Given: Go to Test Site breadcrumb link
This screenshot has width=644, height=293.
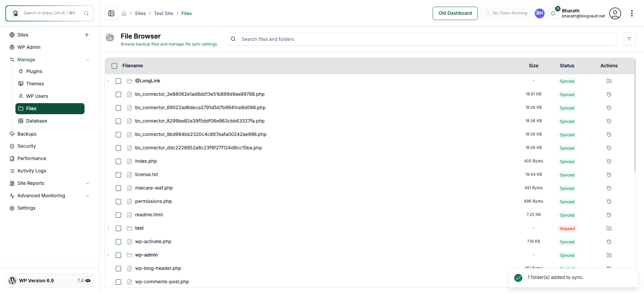Looking at the screenshot, I should pos(164,13).
